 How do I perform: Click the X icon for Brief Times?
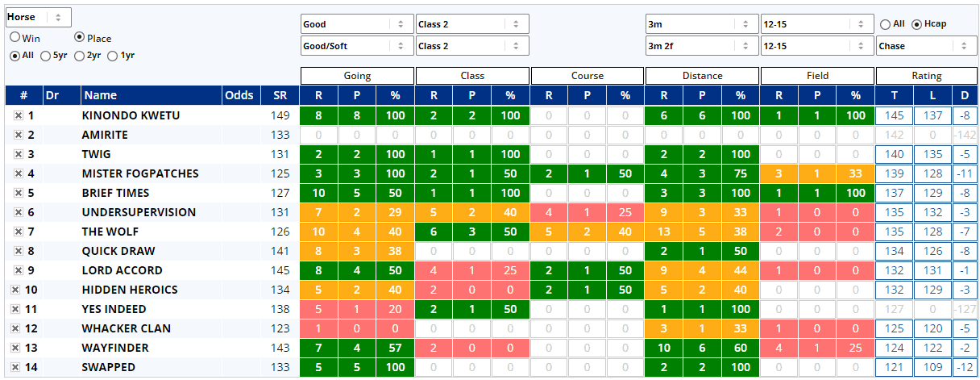(x=18, y=194)
